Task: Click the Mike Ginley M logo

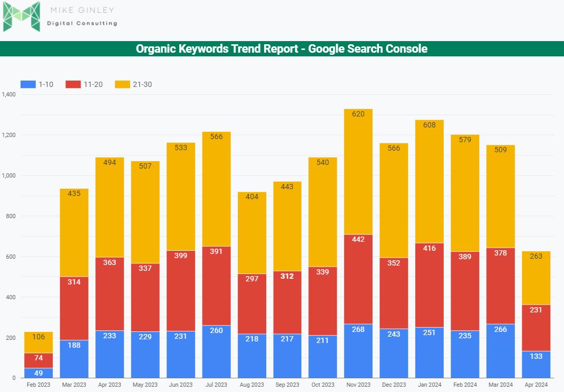Action: click(x=21, y=16)
